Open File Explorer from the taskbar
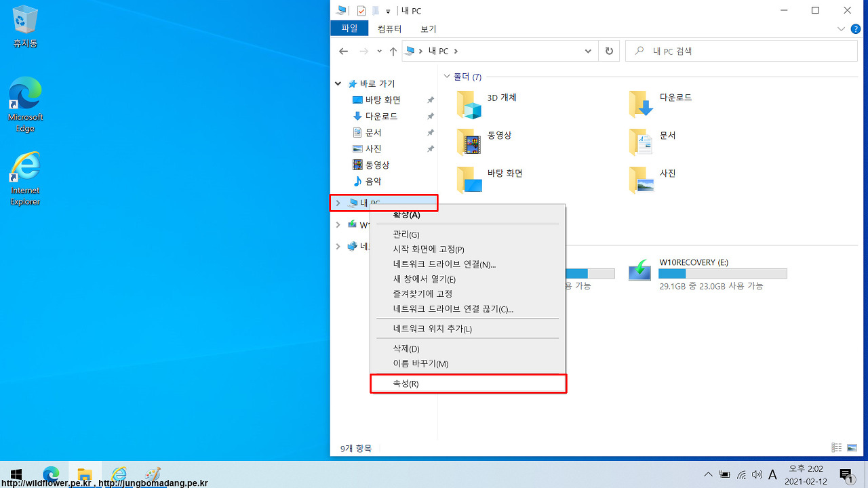868x488 pixels. [x=85, y=474]
